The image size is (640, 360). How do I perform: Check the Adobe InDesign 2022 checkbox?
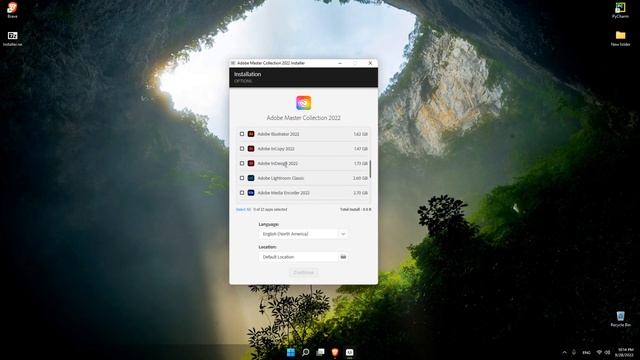click(242, 163)
